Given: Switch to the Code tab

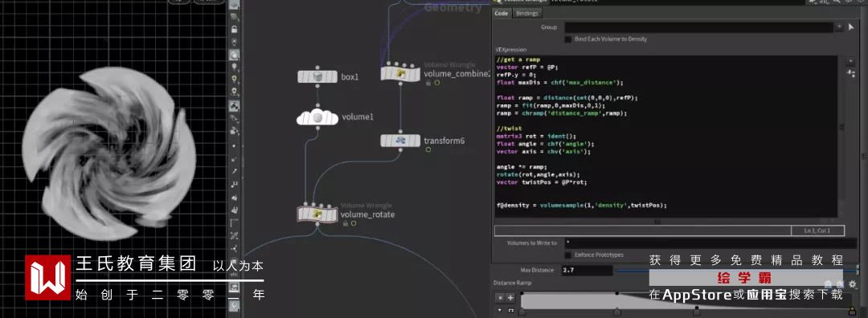Looking at the screenshot, I should pos(501,14).
